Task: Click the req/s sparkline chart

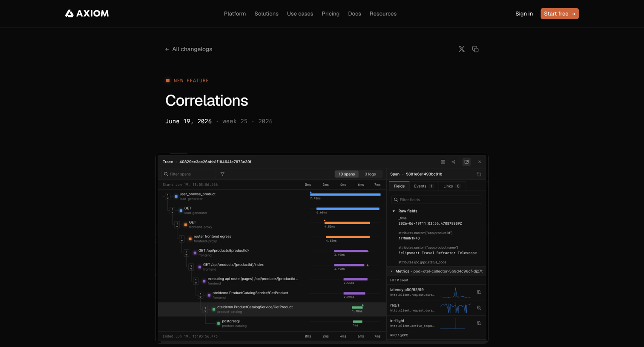Action: (456, 308)
